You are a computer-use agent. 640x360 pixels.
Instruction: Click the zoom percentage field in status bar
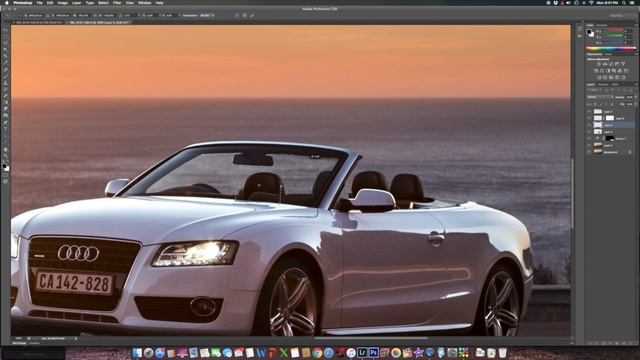click(x=18, y=338)
